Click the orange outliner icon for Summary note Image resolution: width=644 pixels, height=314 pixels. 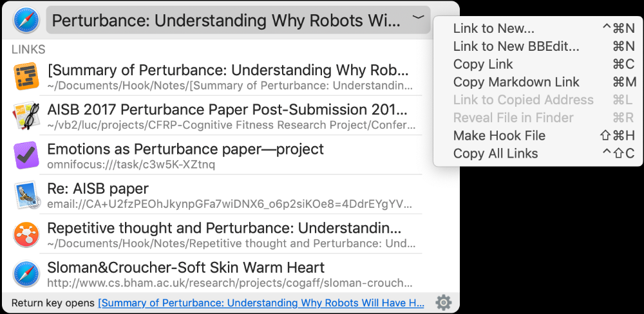coord(26,77)
